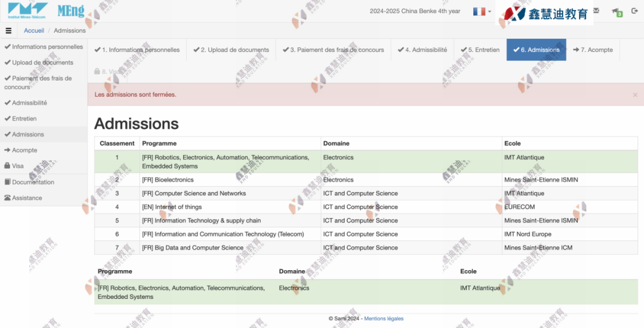Open announcements megaphone icon with badge 3
The width and height of the screenshot is (644, 328).
pyautogui.click(x=617, y=12)
